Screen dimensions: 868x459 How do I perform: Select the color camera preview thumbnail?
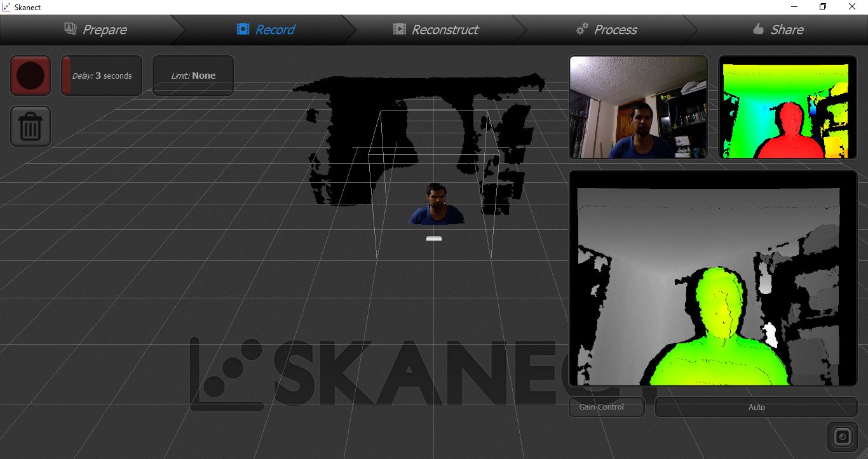[x=639, y=107]
